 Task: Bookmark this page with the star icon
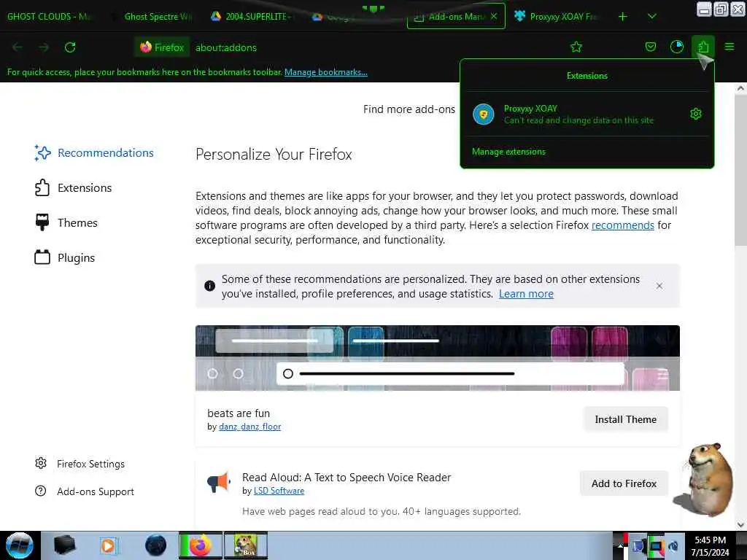click(x=576, y=47)
